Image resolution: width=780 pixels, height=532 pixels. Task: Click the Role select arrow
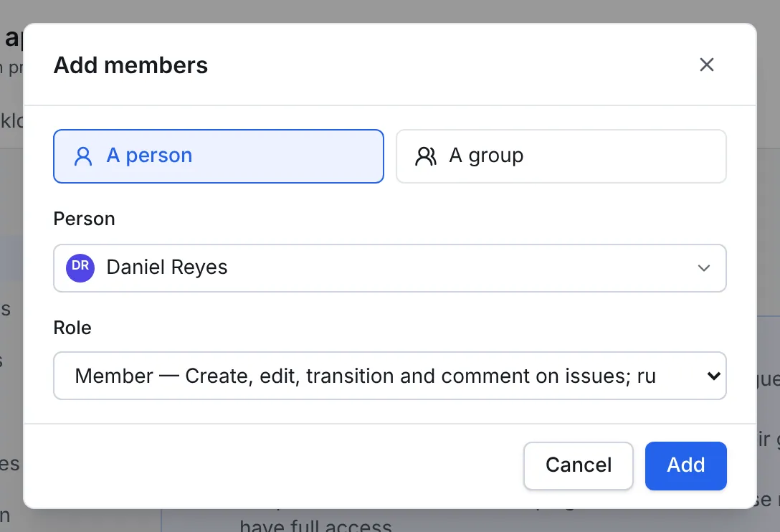pos(713,376)
